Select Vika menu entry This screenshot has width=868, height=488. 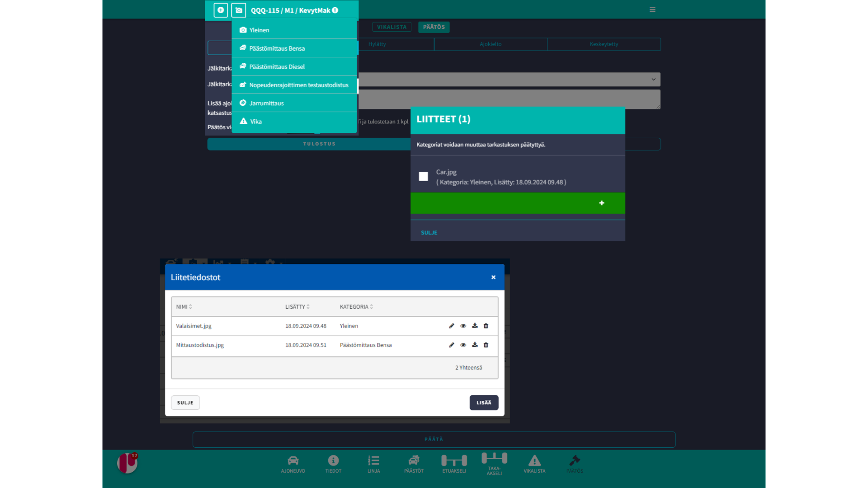tap(294, 122)
